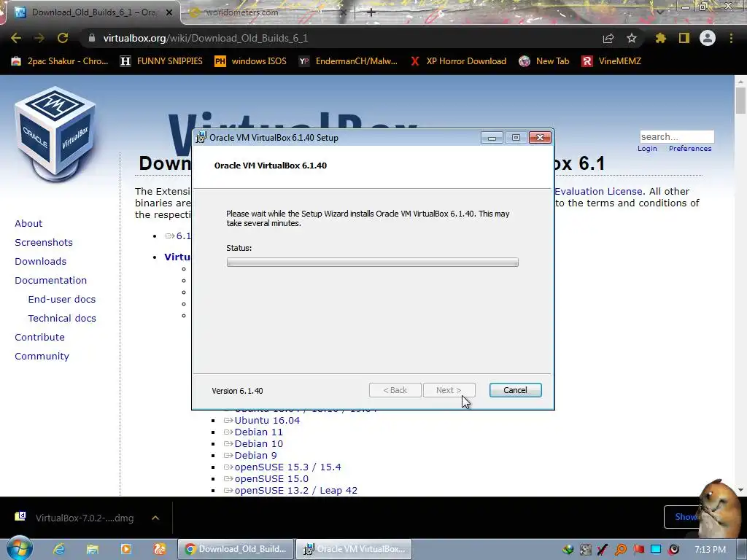The image size is (747, 560).
Task: Go to the Downloads sidebar link
Action: pyautogui.click(x=41, y=262)
